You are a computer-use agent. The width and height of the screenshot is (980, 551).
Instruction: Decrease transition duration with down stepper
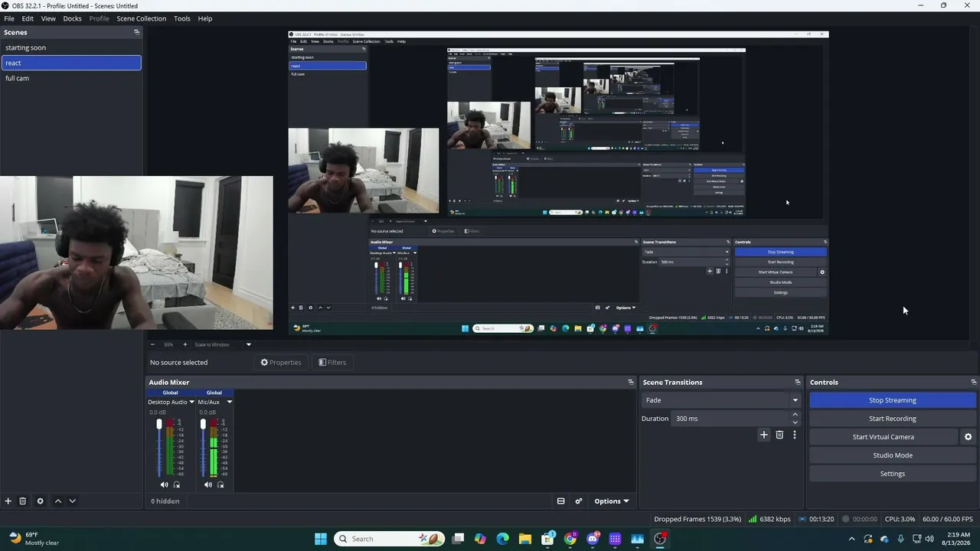click(795, 422)
